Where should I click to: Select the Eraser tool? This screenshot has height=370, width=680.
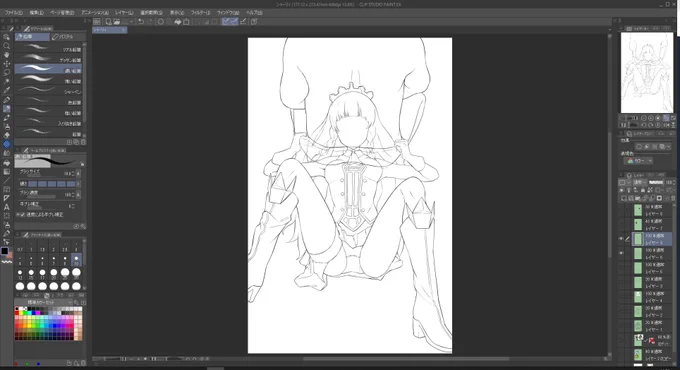pyautogui.click(x=7, y=135)
